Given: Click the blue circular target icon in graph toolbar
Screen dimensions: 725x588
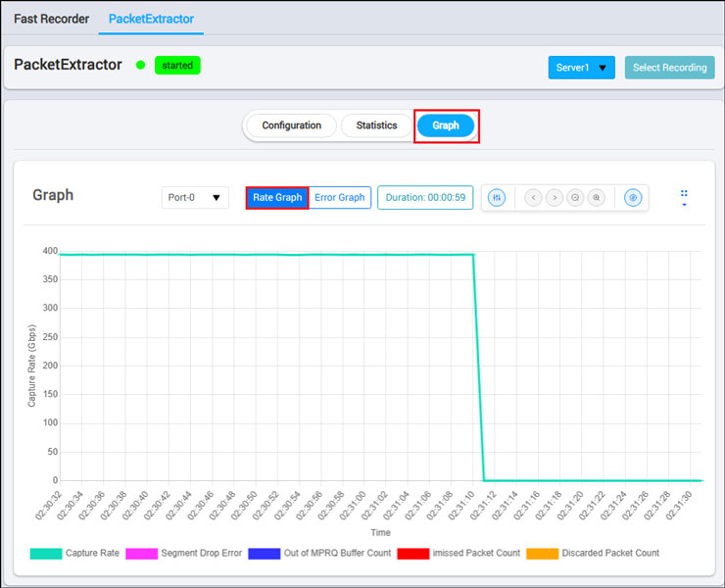Looking at the screenshot, I should coord(633,198).
